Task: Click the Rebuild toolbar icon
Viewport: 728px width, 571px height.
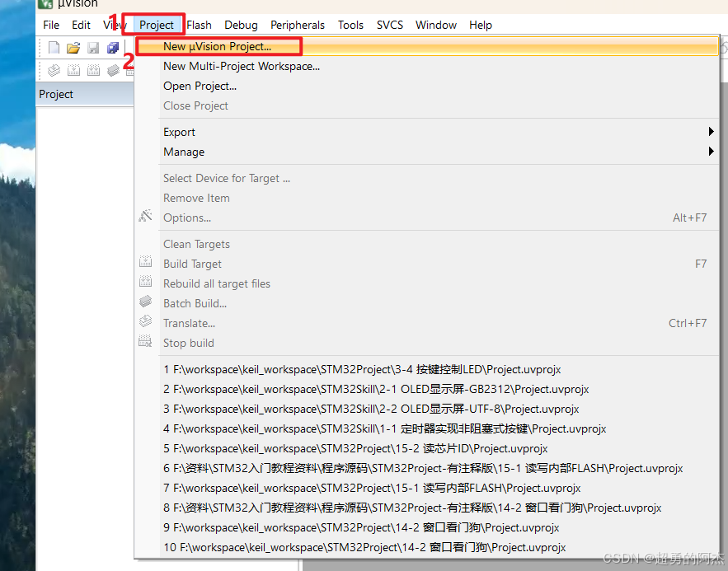Action: click(94, 70)
